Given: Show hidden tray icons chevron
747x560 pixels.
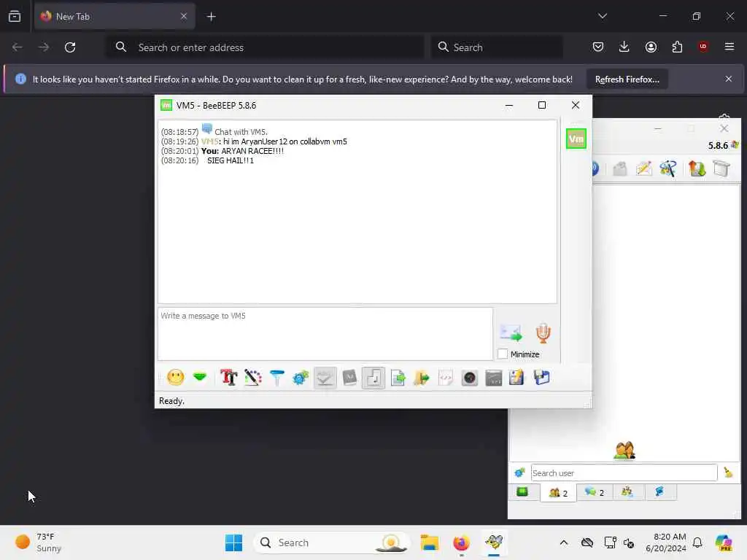Looking at the screenshot, I should point(564,542).
